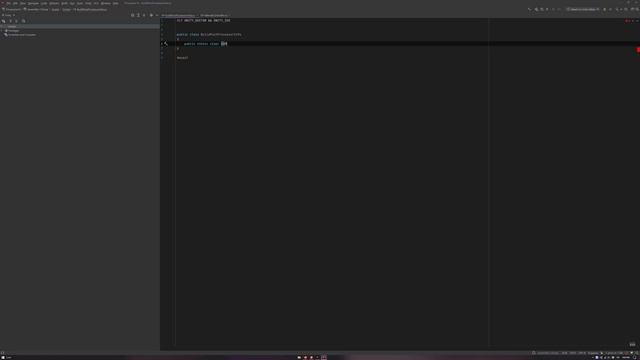
Task: Click the red error marker on the right stripe
Action: click(x=638, y=50)
